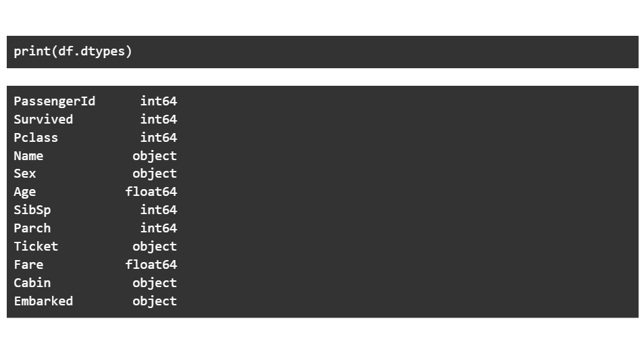Click the object type beside Ticket
Image resolution: width=644 pixels, height=356 pixels.
tap(155, 247)
